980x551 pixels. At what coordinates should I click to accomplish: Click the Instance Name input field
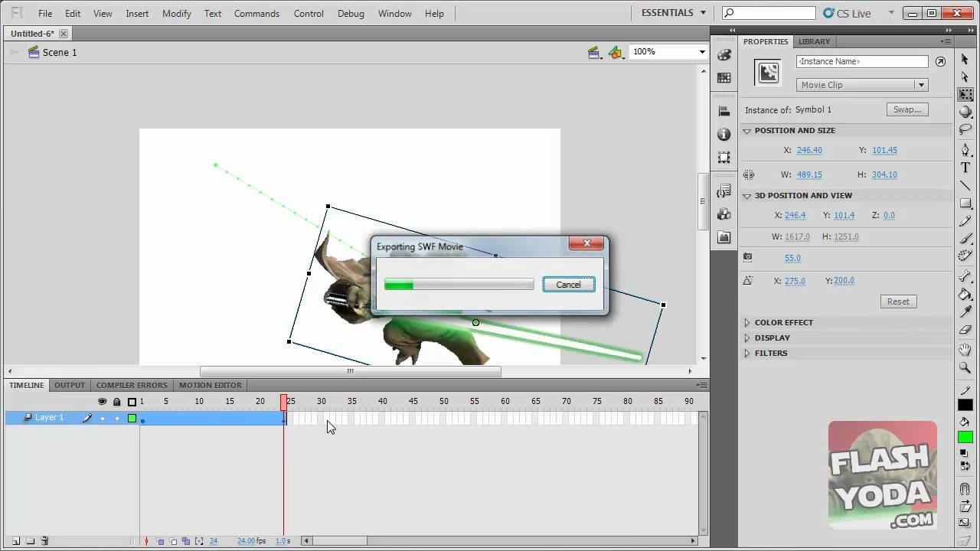click(x=862, y=61)
